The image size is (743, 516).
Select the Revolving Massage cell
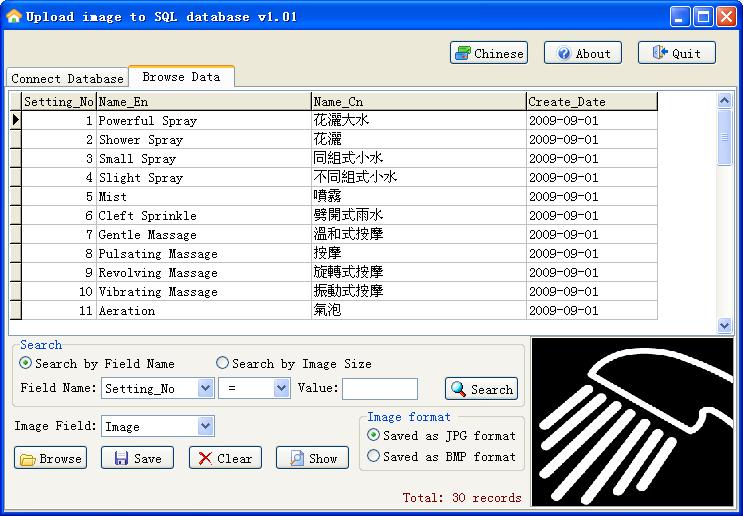[x=204, y=272]
